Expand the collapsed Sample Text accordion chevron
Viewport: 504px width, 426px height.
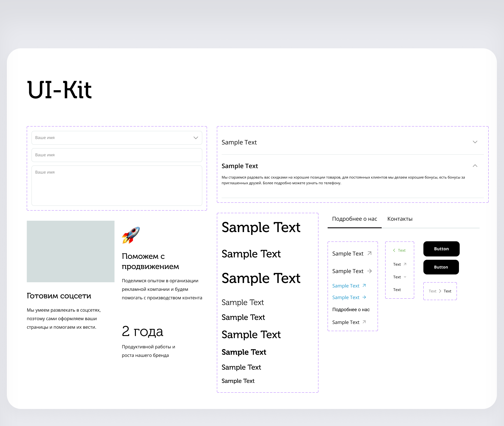tap(475, 142)
